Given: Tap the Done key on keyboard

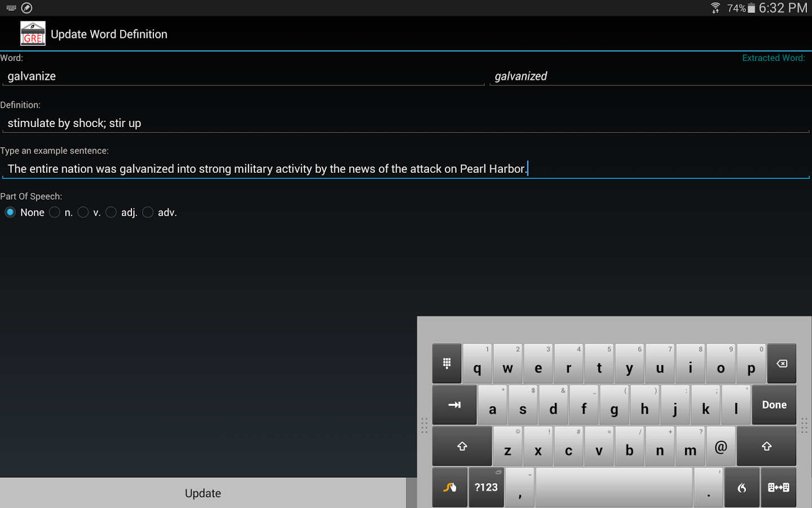Looking at the screenshot, I should pos(774,405).
